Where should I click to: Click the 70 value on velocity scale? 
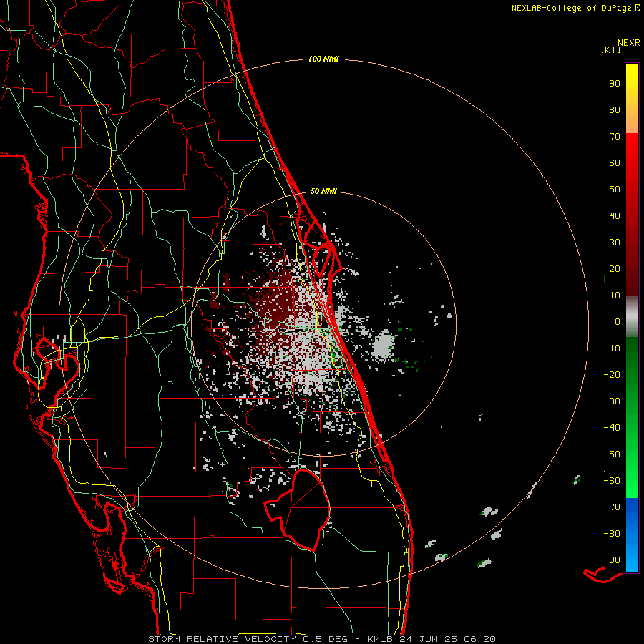pyautogui.click(x=615, y=137)
